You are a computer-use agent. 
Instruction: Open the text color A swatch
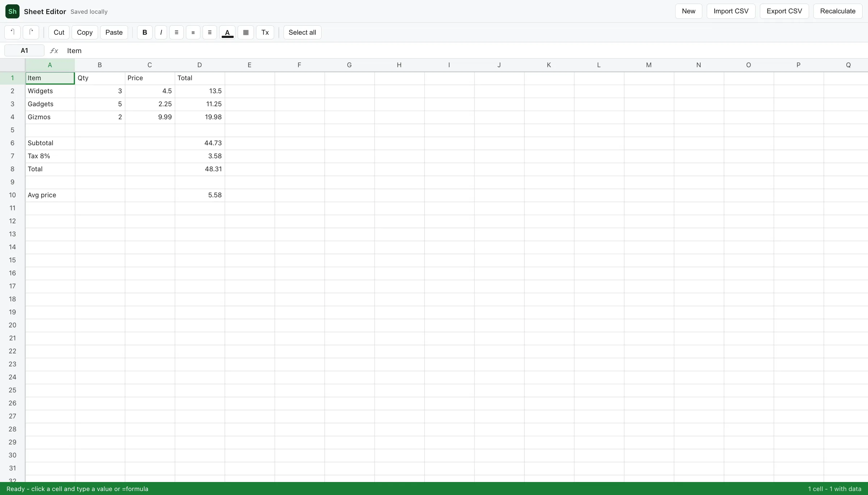(x=227, y=32)
